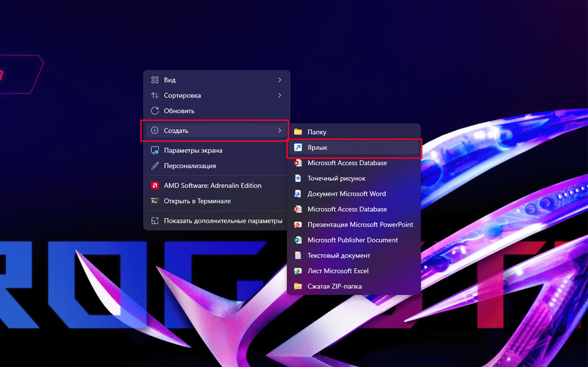Click the Персонализация brush icon
588x367 pixels.
pos(155,166)
